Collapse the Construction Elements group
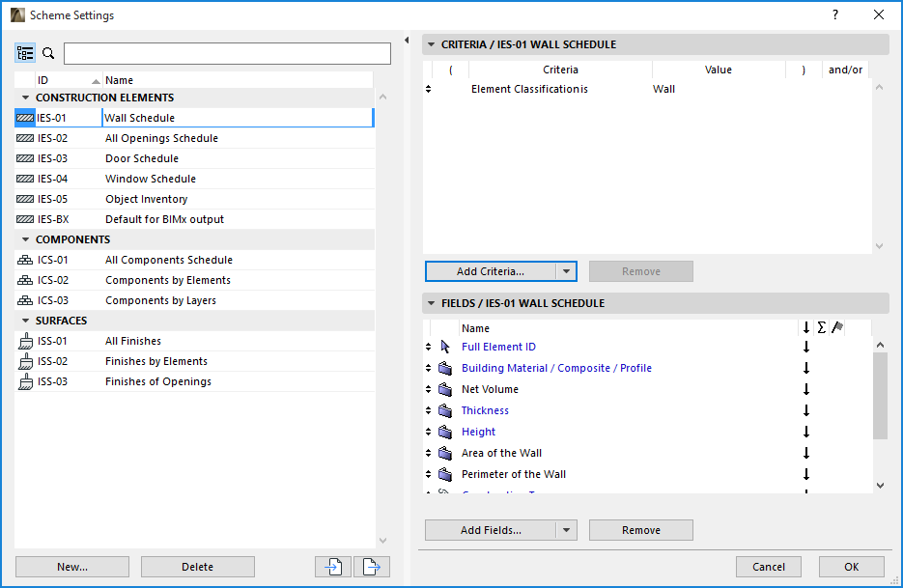Image resolution: width=903 pixels, height=588 pixels. pos(25,98)
